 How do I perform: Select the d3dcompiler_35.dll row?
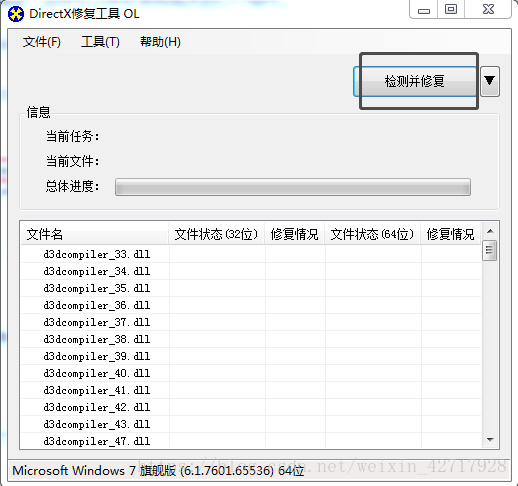click(x=251, y=288)
